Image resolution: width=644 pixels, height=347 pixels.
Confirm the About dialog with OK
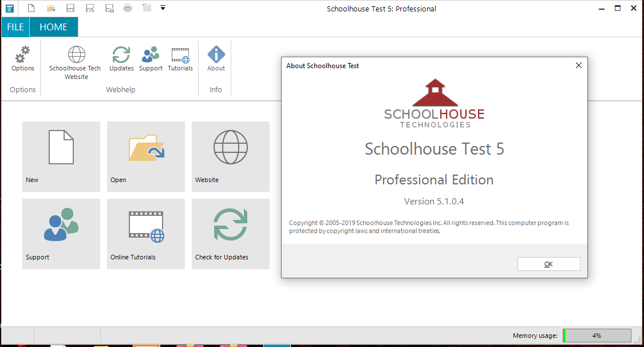pos(549,264)
